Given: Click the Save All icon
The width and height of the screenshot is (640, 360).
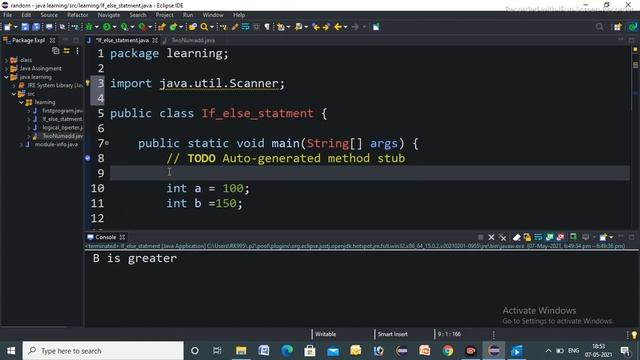Looking at the screenshot, I should coord(36,27).
